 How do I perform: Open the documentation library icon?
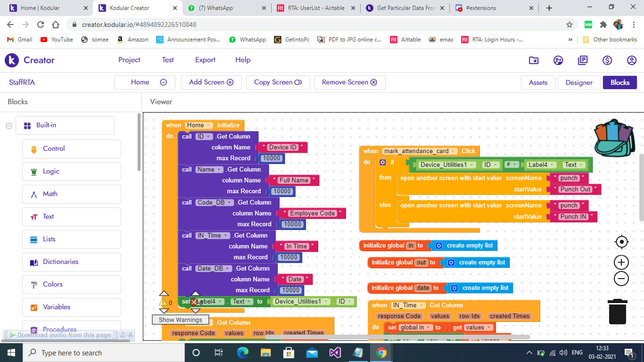pos(583,60)
